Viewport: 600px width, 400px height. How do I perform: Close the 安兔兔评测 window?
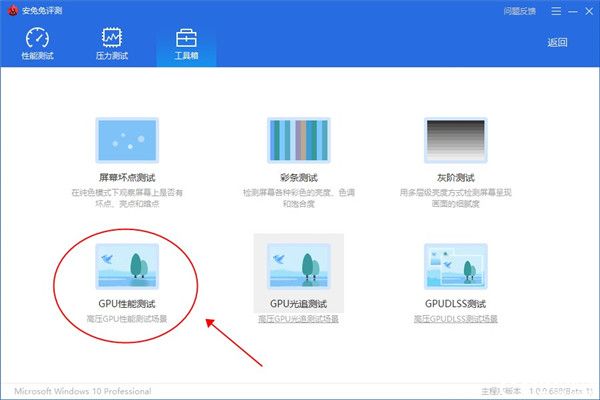(589, 11)
